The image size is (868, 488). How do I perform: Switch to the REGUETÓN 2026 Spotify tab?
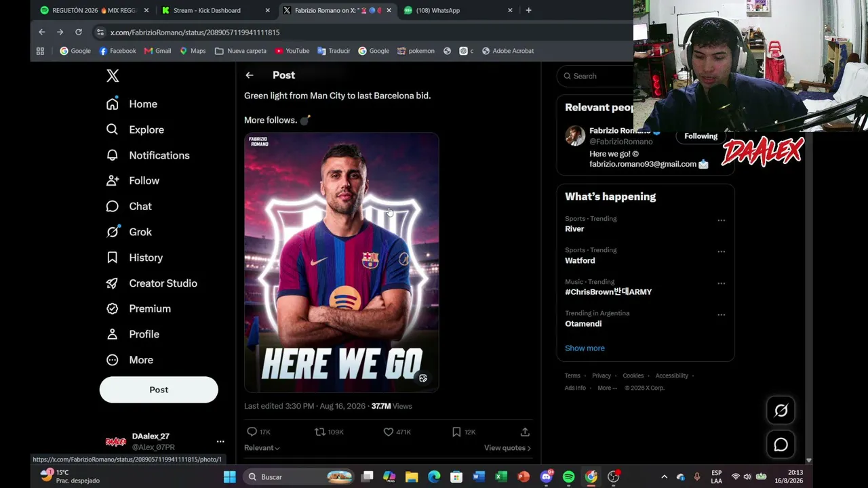click(94, 10)
